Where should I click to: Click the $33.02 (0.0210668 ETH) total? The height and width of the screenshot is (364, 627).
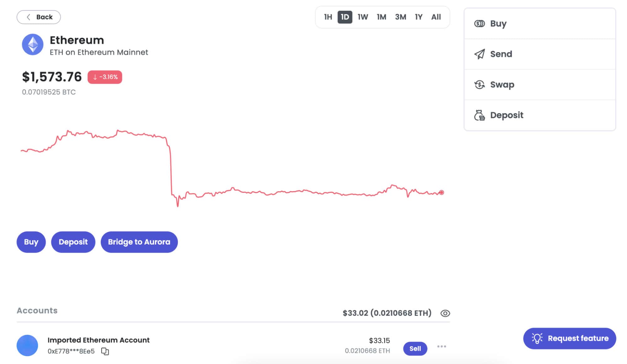pyautogui.click(x=387, y=313)
